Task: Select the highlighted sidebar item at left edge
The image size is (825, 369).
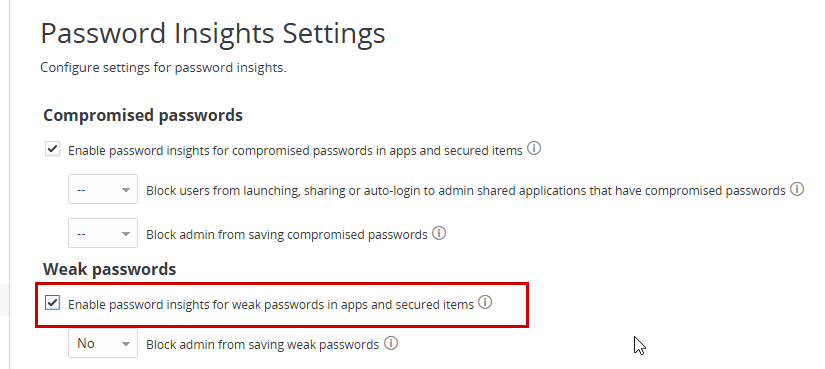Action: coord(4,300)
